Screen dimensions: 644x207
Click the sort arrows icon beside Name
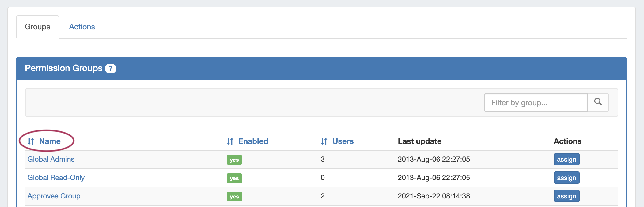(31, 141)
